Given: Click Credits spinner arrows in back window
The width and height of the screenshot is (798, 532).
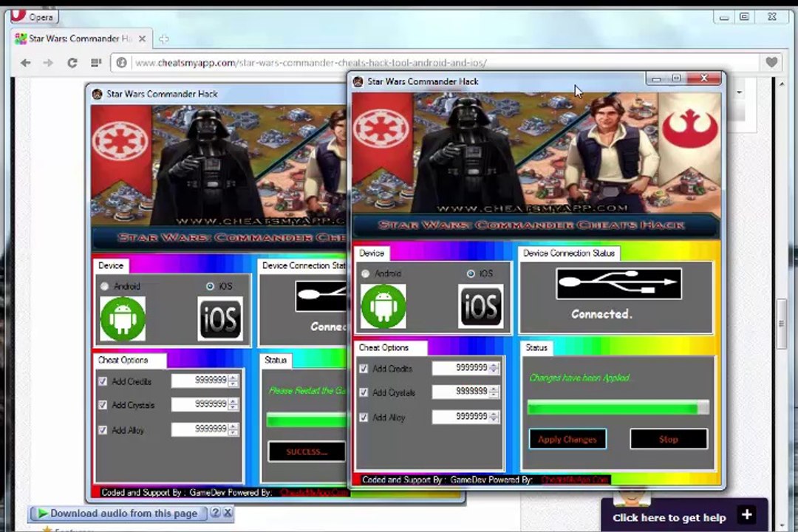Looking at the screenshot, I should point(233,381).
